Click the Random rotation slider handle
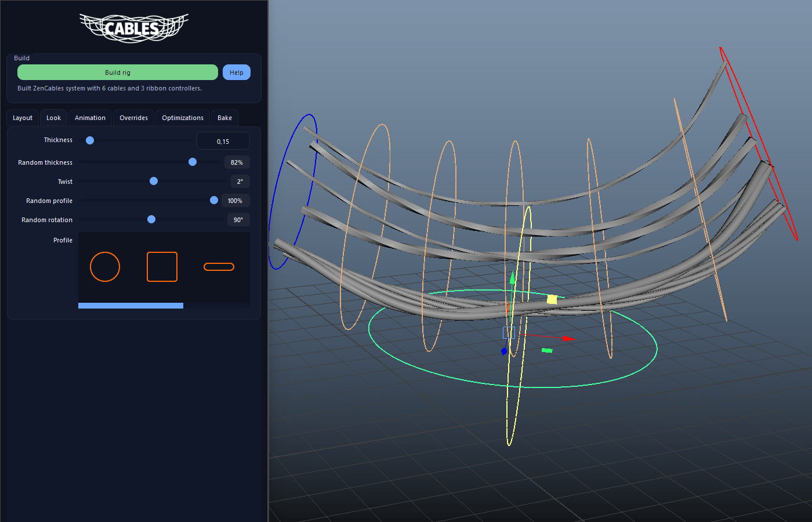Viewport: 812px width, 522px height. click(151, 219)
